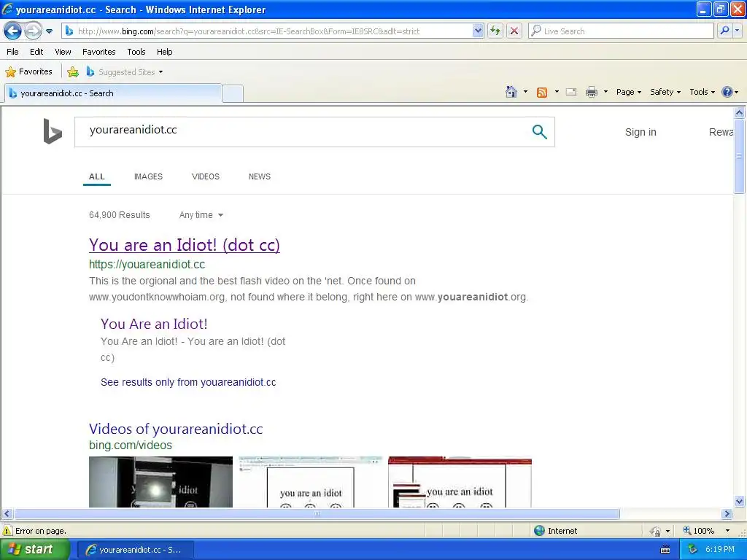
Task: Switch to the IMAGES results tab
Action: [x=148, y=176]
